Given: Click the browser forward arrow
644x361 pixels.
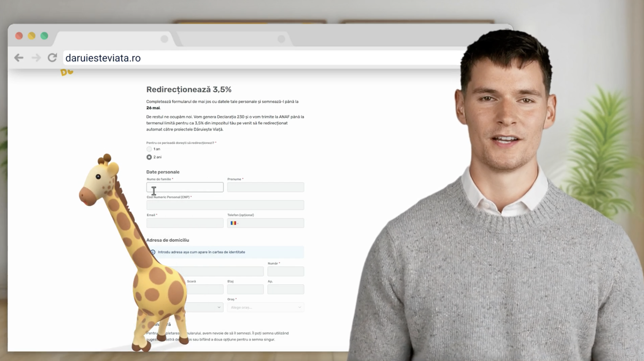Looking at the screenshot, I should pyautogui.click(x=35, y=57).
